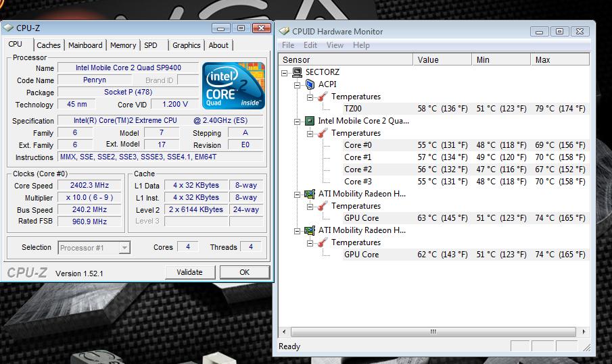
Task: Collapse the SECTORZ root node
Action: [285, 72]
